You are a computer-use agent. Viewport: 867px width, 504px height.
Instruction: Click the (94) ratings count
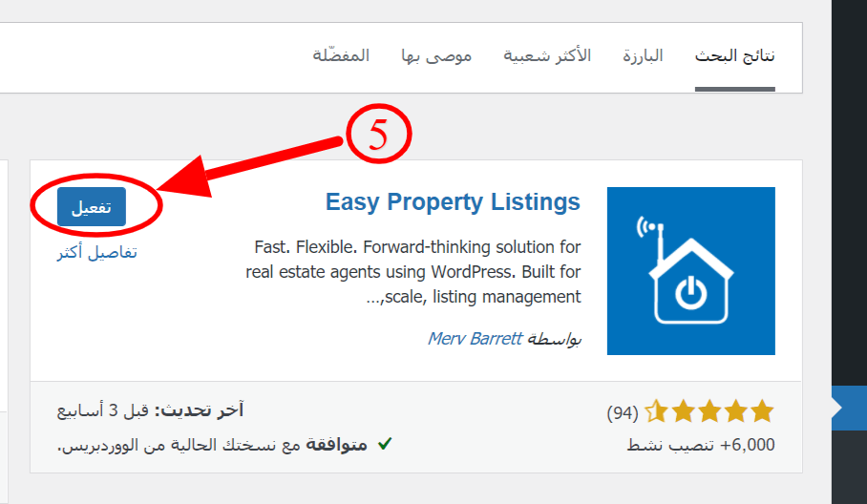pyautogui.click(x=623, y=412)
